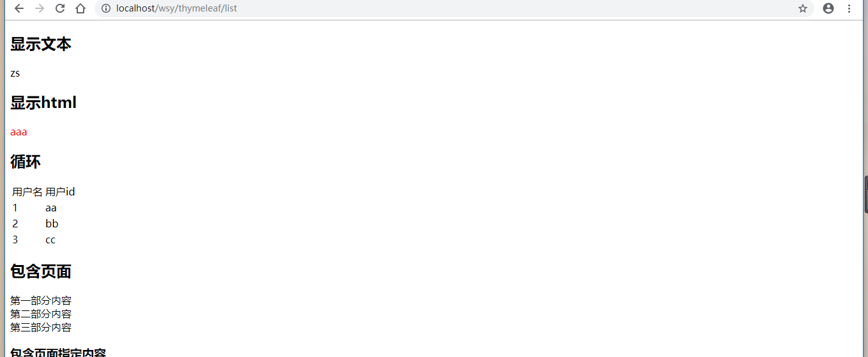Select table cell 'bb'
This screenshot has height=357, width=868.
tap(52, 224)
